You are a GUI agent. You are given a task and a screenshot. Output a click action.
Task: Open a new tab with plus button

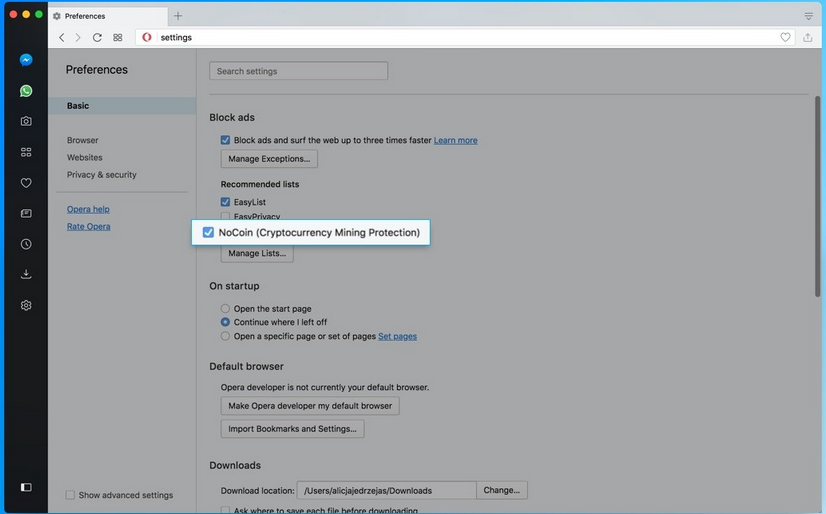178,16
